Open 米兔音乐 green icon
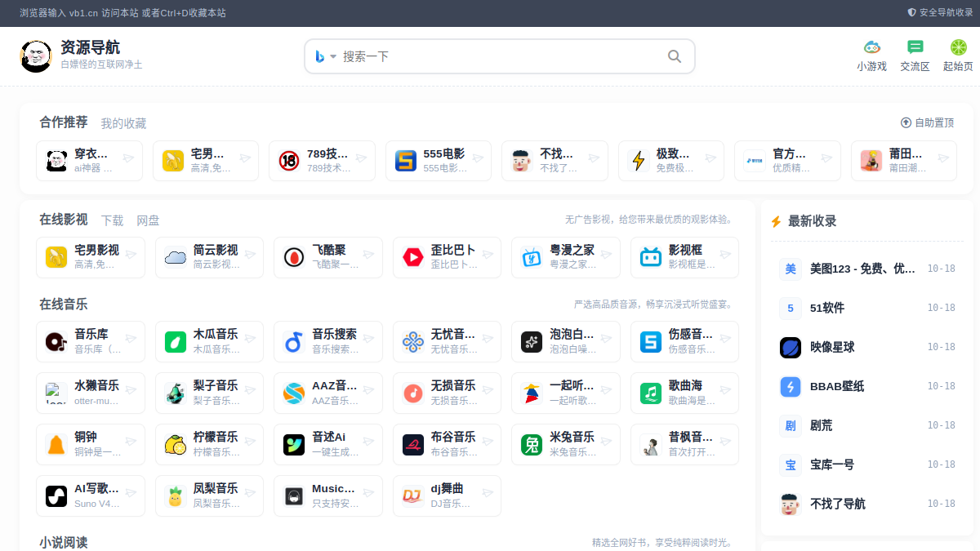 [x=532, y=444]
